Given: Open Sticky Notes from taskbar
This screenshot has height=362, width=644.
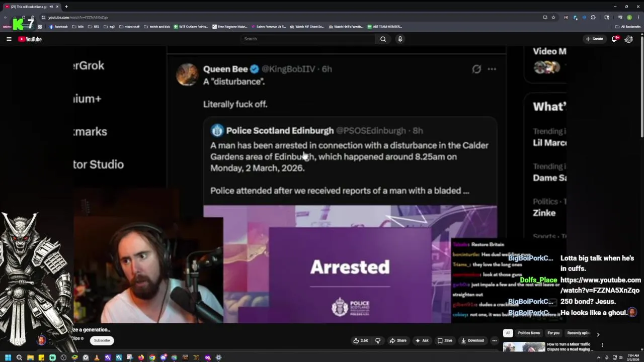Looking at the screenshot, I should pos(41,357).
